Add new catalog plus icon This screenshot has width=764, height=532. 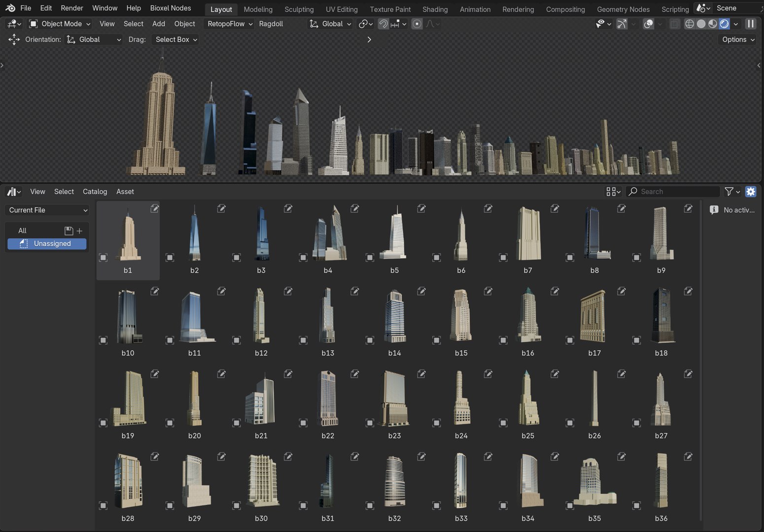pos(79,231)
